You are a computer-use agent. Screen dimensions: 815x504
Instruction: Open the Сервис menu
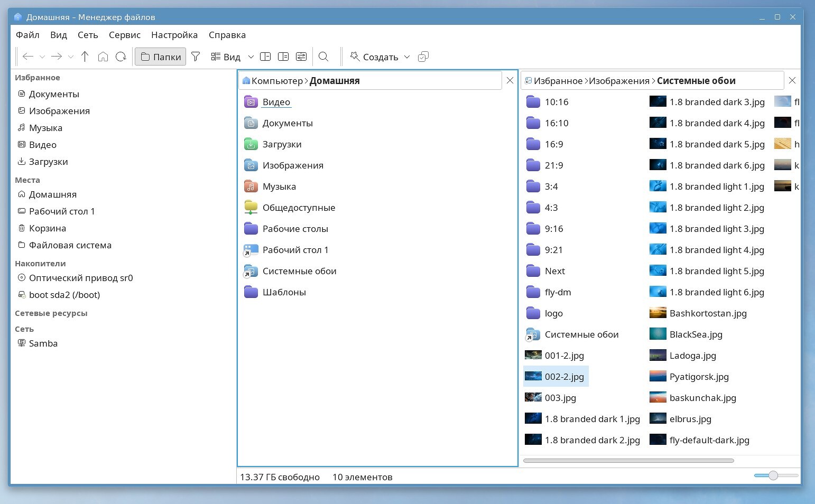pos(125,35)
